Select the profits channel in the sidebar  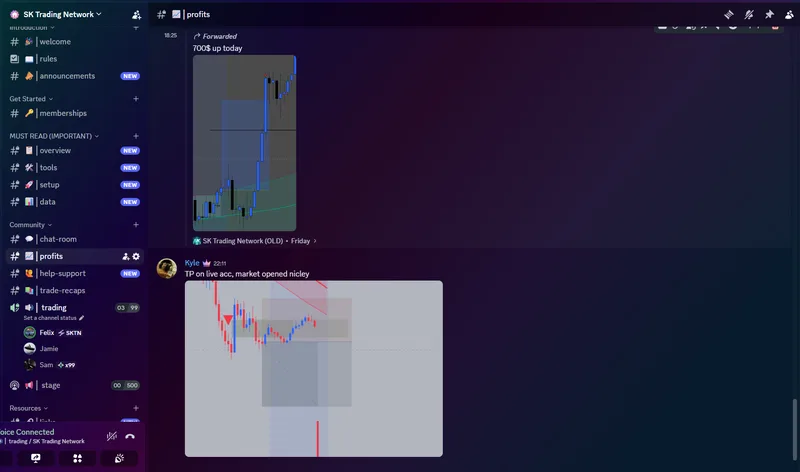[x=74, y=256]
